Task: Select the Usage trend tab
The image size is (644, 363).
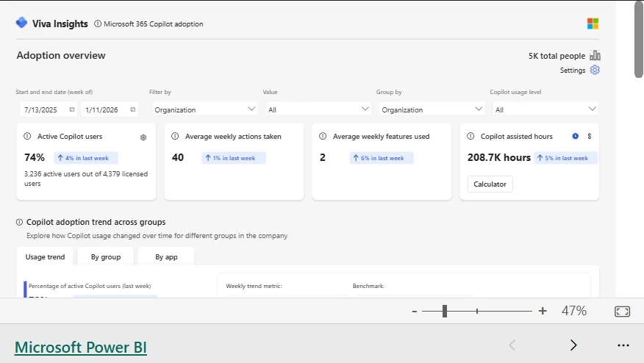Action: point(45,256)
